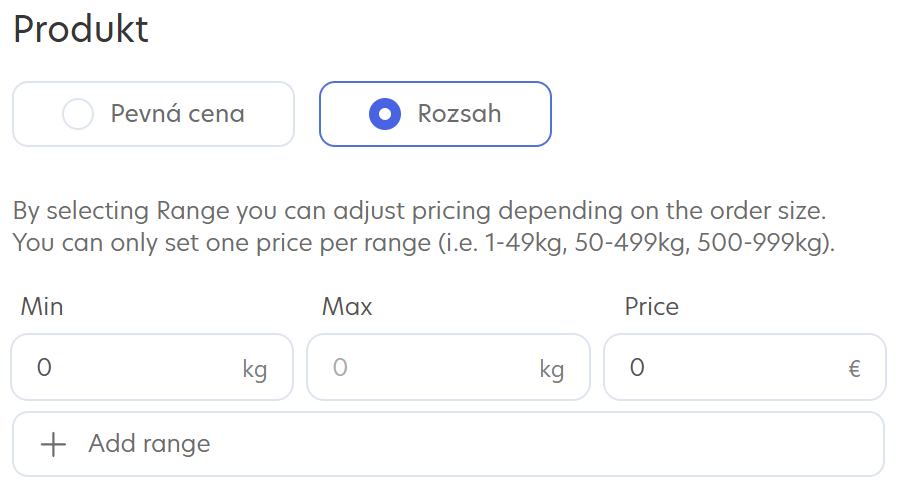Click the 0 value in Min field
The width and height of the screenshot is (902, 496).
click(44, 367)
